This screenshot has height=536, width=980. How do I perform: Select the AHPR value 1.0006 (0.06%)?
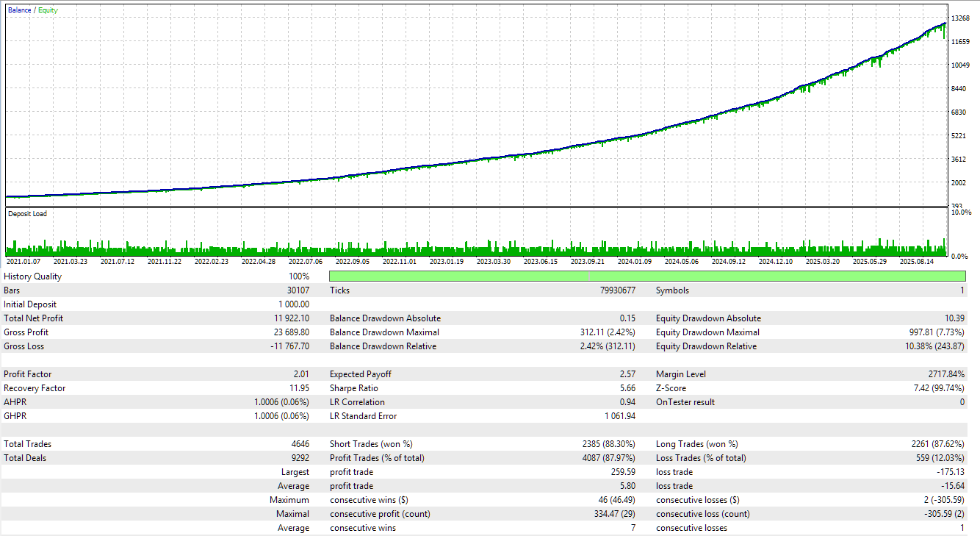(281, 402)
